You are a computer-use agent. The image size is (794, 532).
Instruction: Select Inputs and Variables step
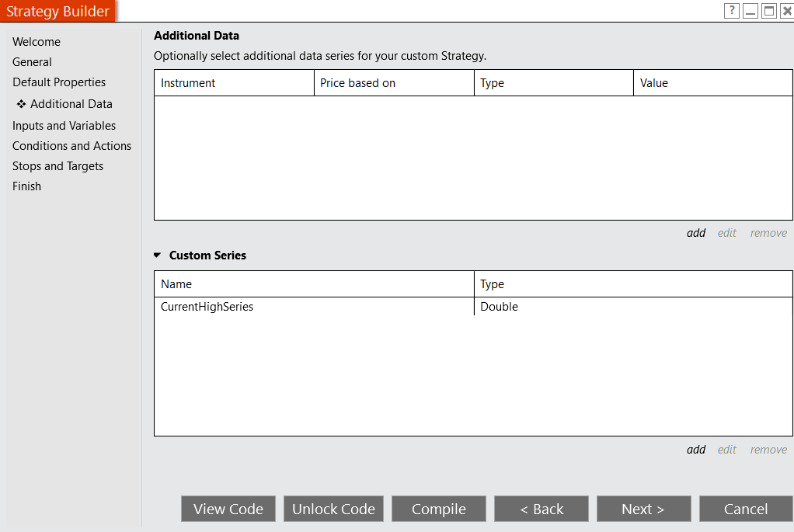(64, 126)
